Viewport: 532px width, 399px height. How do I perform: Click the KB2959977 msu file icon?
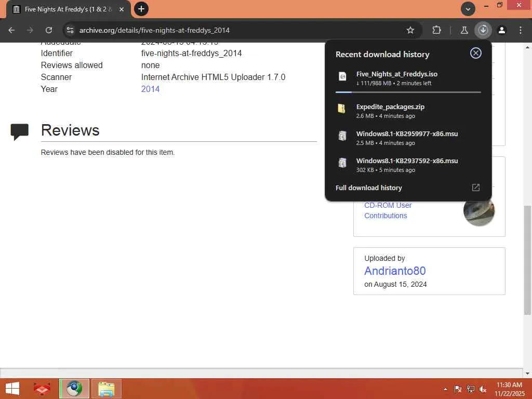[x=342, y=136]
